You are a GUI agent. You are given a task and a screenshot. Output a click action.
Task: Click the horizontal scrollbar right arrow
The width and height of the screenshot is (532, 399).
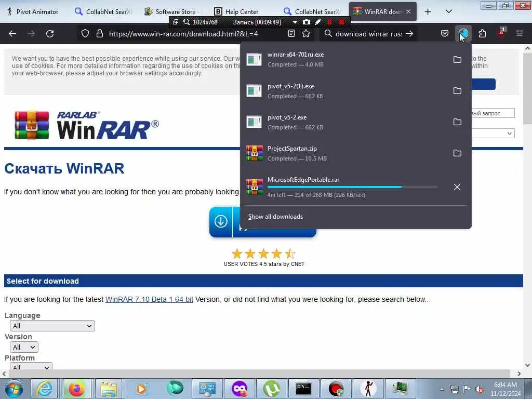pyautogui.click(x=519, y=374)
